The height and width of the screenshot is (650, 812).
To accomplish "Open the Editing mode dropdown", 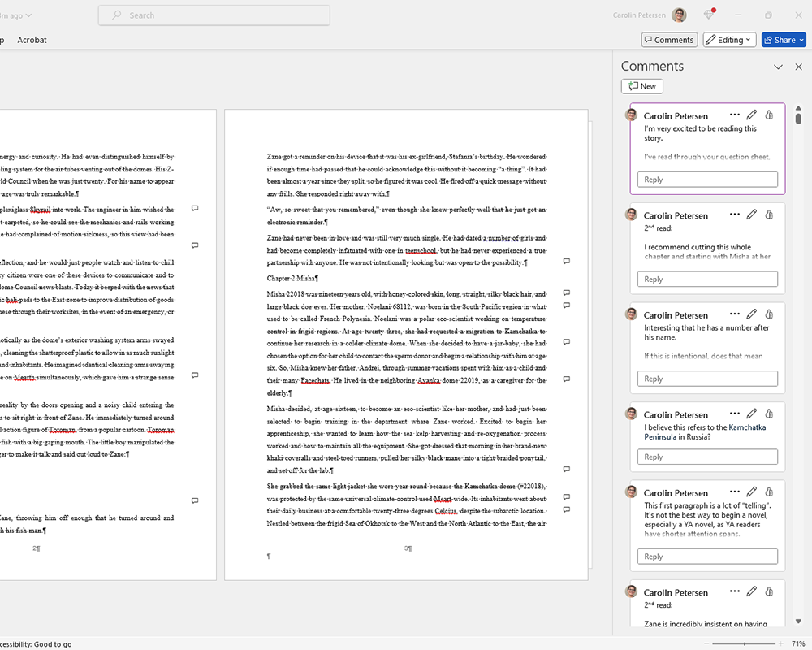I will (x=730, y=40).
